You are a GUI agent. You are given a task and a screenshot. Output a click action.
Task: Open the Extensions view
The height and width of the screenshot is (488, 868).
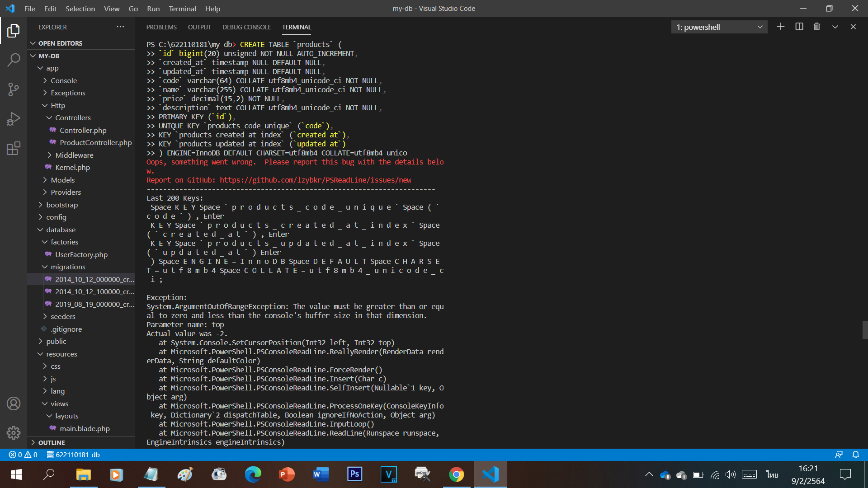coord(14,148)
